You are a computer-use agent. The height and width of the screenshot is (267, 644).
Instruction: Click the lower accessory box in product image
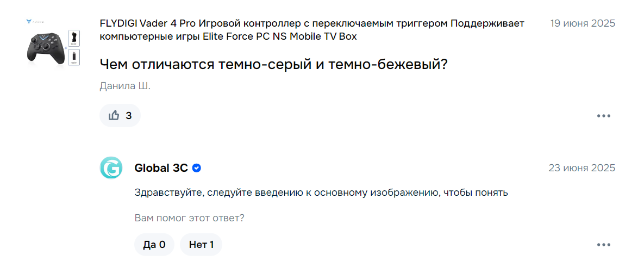click(74, 58)
